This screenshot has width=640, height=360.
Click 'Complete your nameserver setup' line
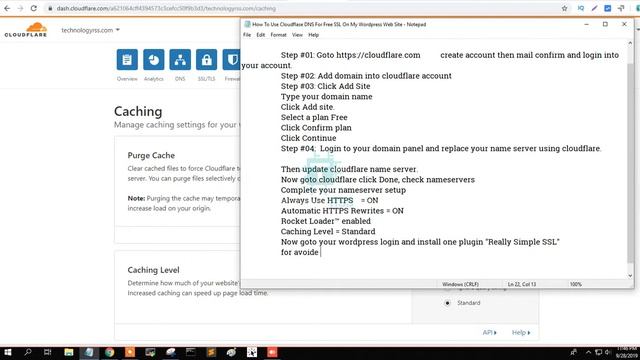click(343, 190)
